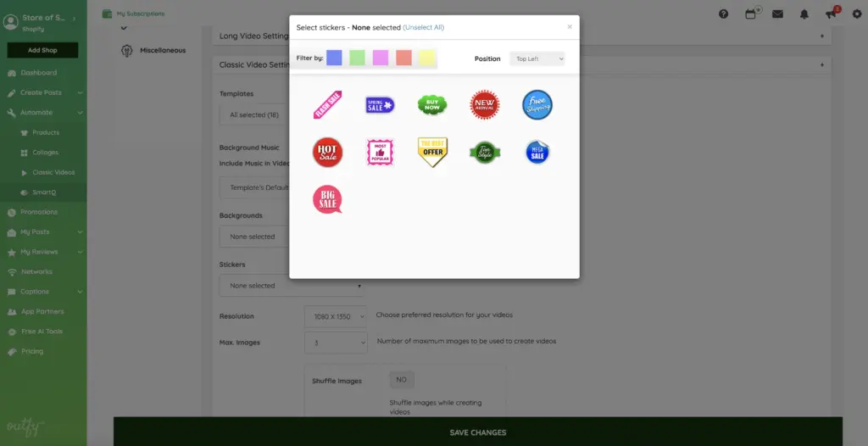Select the Free Shipping blue sticker
This screenshot has height=446, width=868.
click(x=537, y=105)
